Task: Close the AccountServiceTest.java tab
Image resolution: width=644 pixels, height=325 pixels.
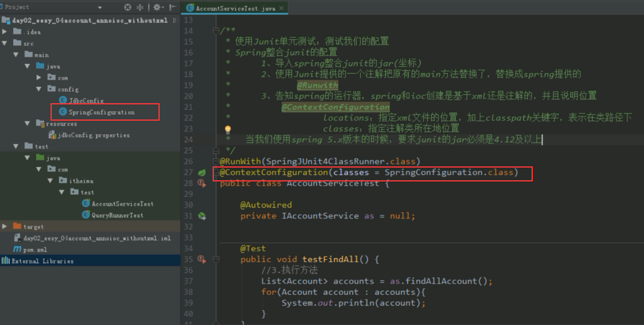Action: click(281, 8)
